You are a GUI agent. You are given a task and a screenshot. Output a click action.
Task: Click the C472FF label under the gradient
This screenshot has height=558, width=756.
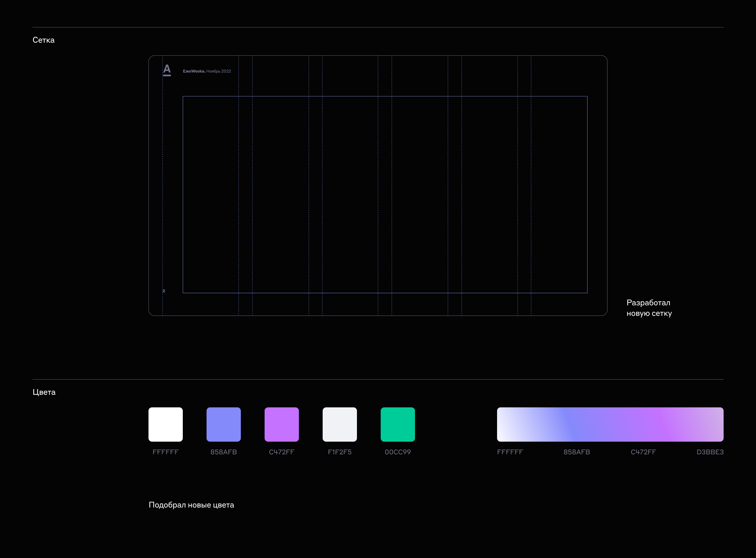643,452
